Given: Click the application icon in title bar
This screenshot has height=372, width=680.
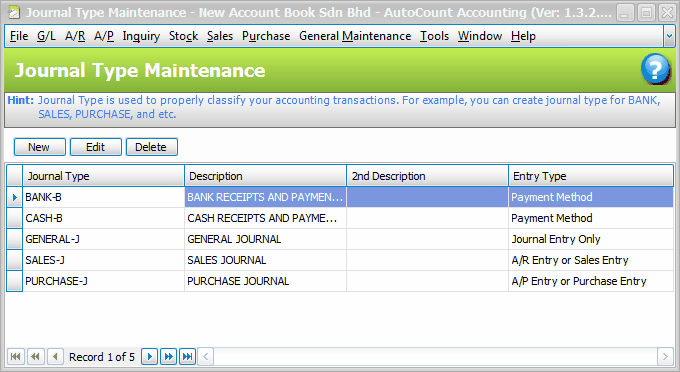Looking at the screenshot, I should tap(14, 13).
